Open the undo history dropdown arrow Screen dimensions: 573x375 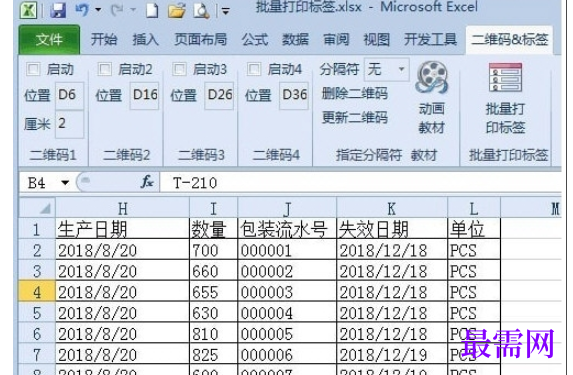(x=98, y=10)
